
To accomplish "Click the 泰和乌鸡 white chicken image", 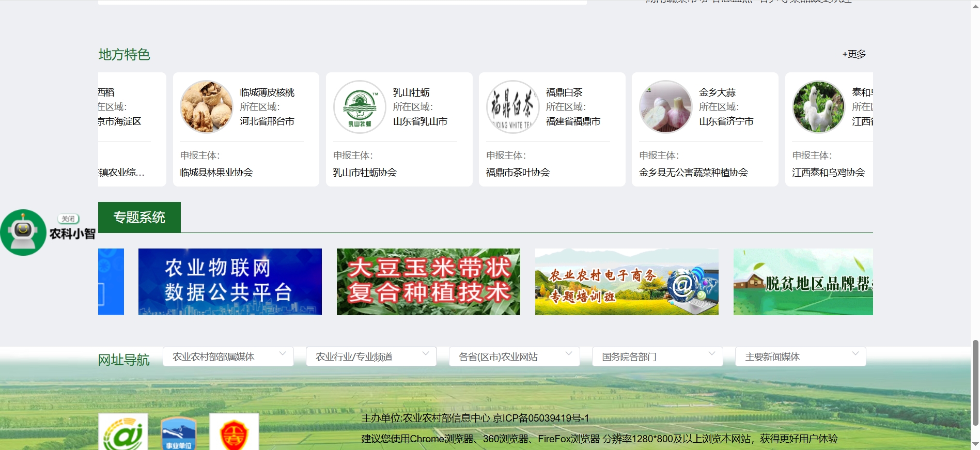I will coord(818,106).
